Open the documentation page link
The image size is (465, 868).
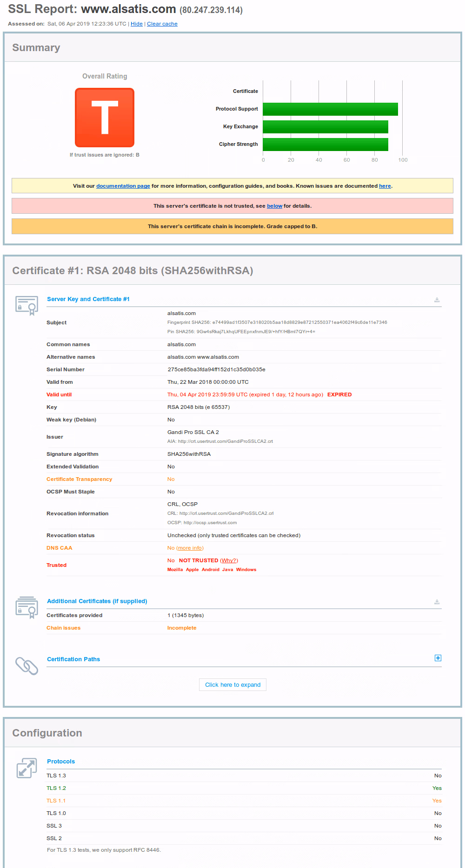[x=123, y=186]
